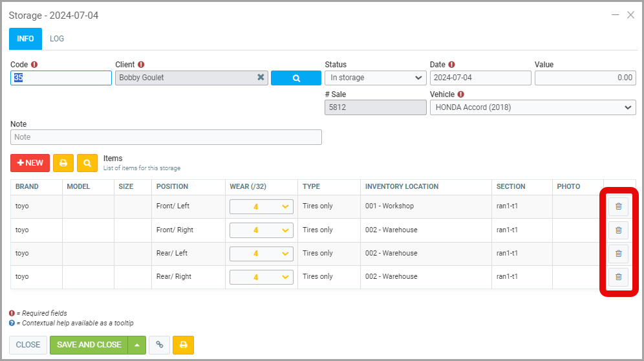This screenshot has width=644, height=361.
Task: Select the INFO tab
Action: pyautogui.click(x=25, y=39)
